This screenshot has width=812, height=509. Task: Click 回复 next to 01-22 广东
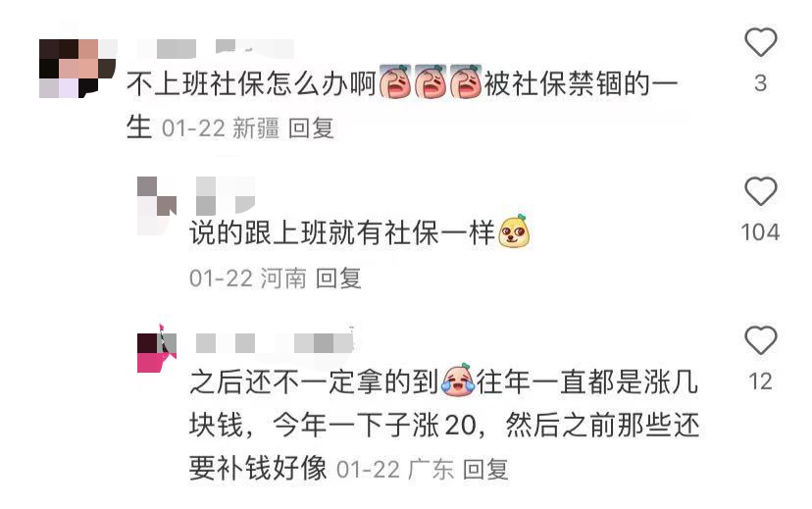coord(485,470)
